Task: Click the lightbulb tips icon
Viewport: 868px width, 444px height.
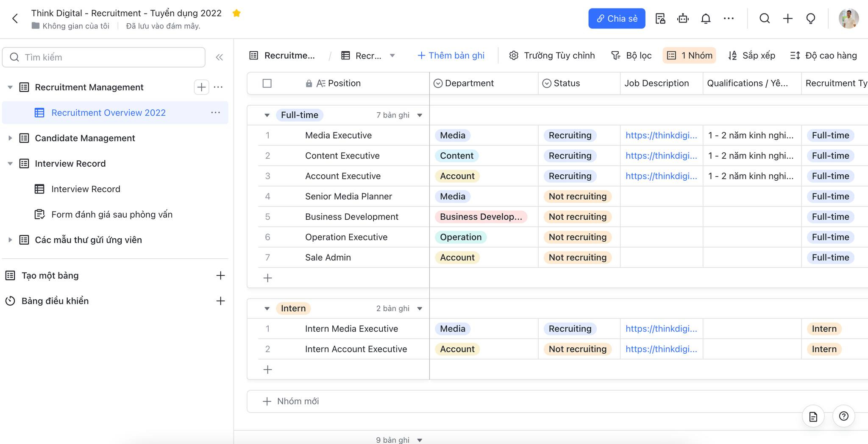Action: (x=810, y=19)
